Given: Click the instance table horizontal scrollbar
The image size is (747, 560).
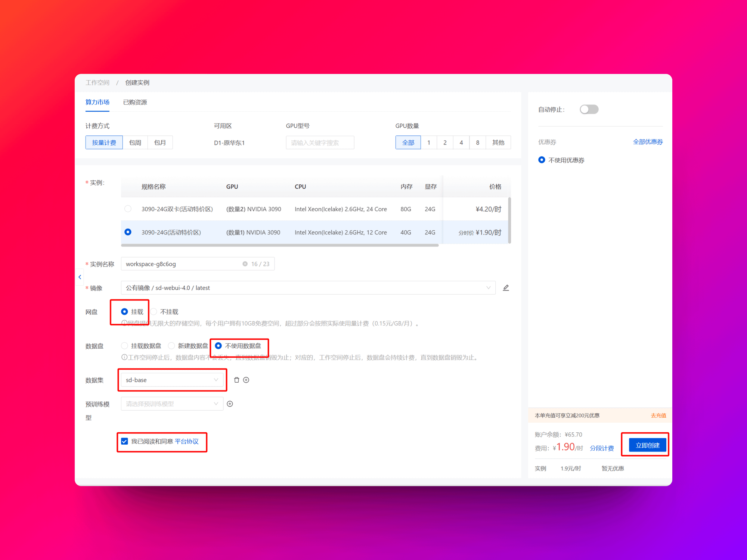Looking at the screenshot, I should [x=279, y=245].
